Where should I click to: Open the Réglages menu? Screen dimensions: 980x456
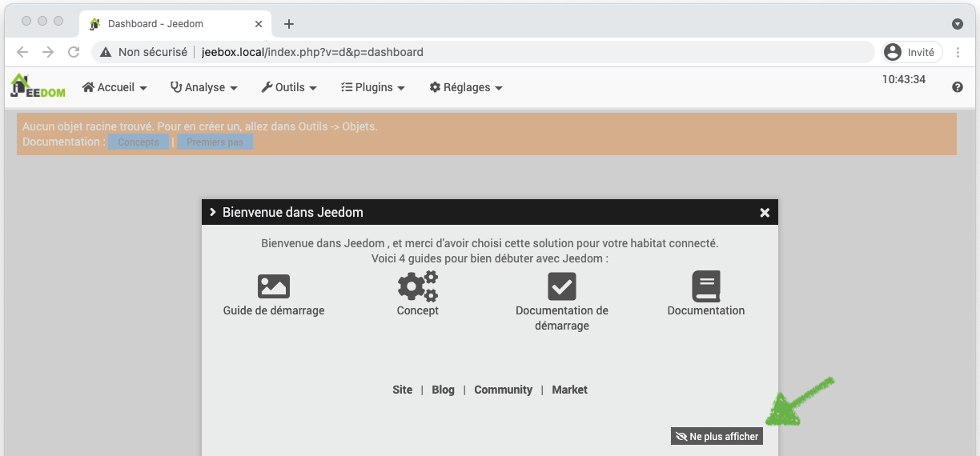click(x=466, y=87)
